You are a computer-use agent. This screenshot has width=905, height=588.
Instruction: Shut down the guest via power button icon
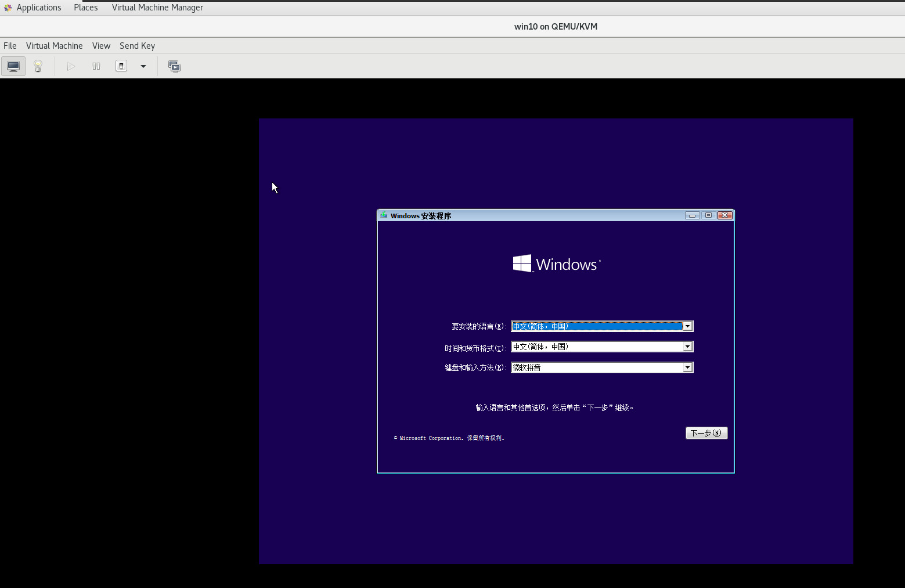click(121, 66)
